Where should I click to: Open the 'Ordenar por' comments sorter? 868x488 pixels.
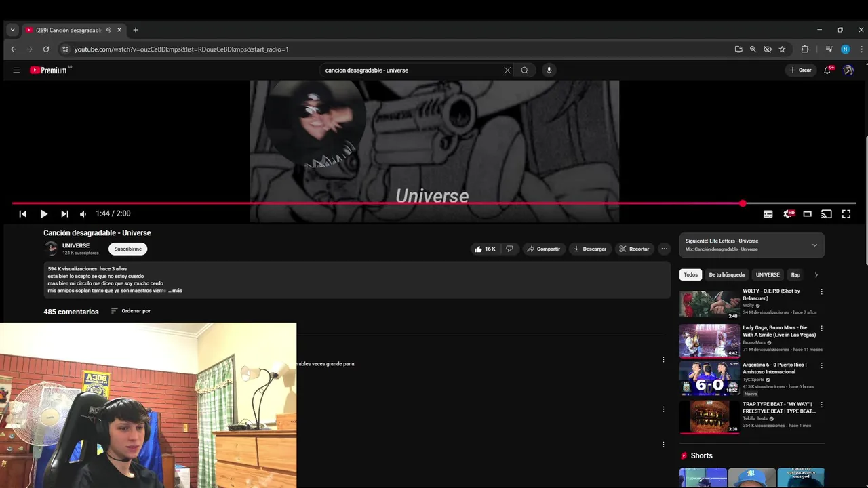131,311
